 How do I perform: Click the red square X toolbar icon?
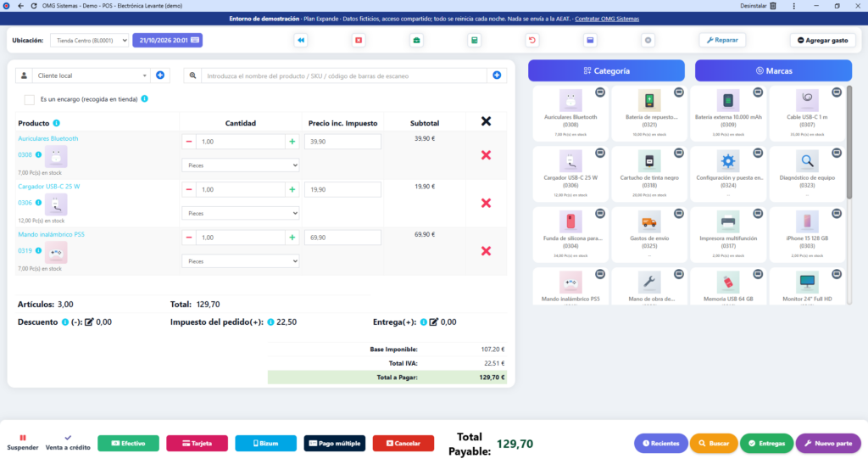[x=359, y=40]
